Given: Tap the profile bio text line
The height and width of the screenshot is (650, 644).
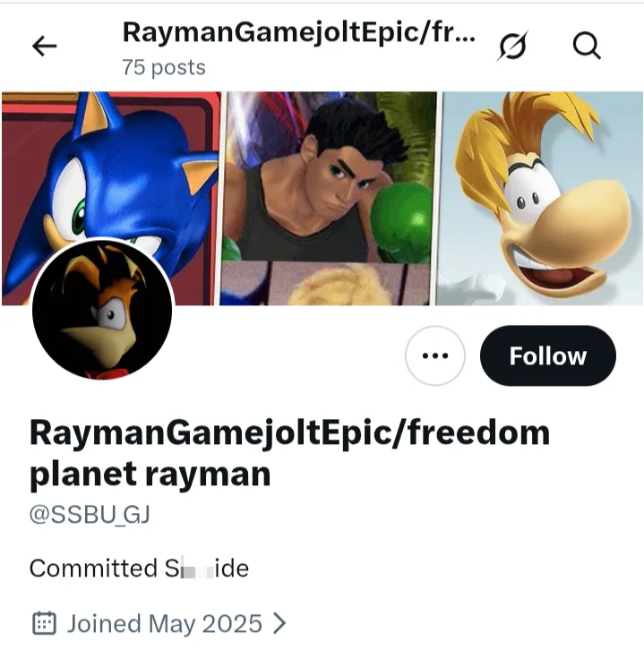Looking at the screenshot, I should click(x=139, y=569).
